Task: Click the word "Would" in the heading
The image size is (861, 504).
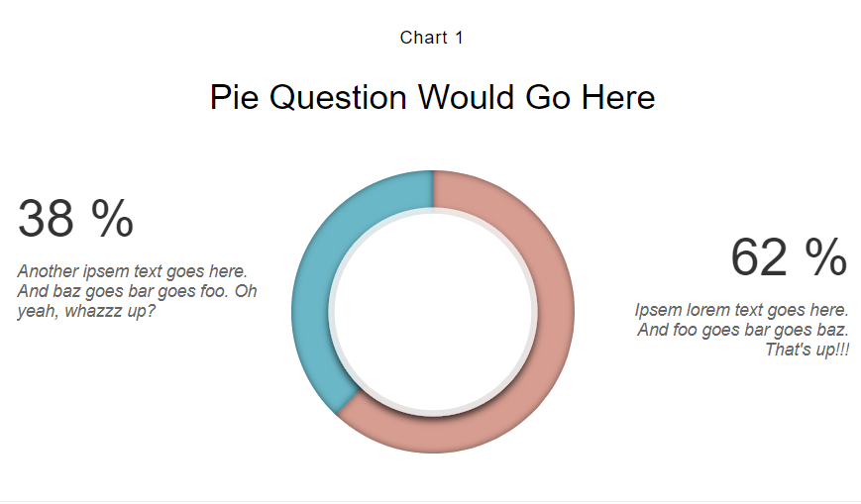Action: point(467,97)
